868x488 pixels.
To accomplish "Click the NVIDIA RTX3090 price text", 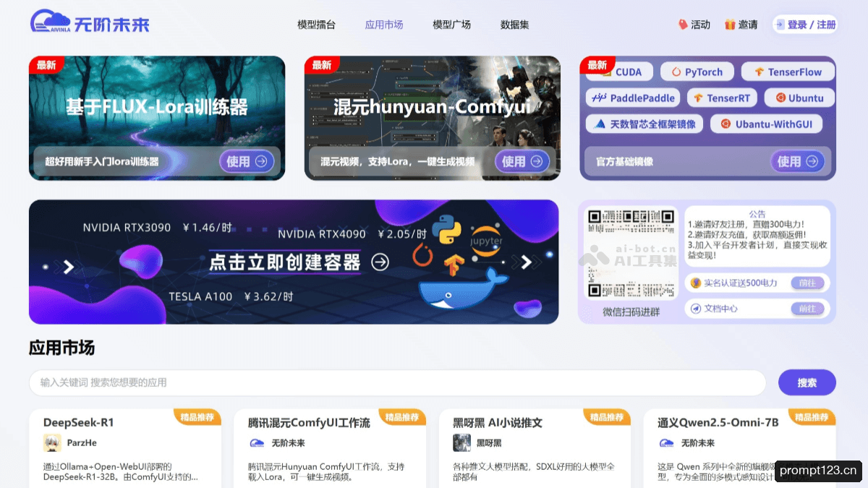I will tap(157, 227).
